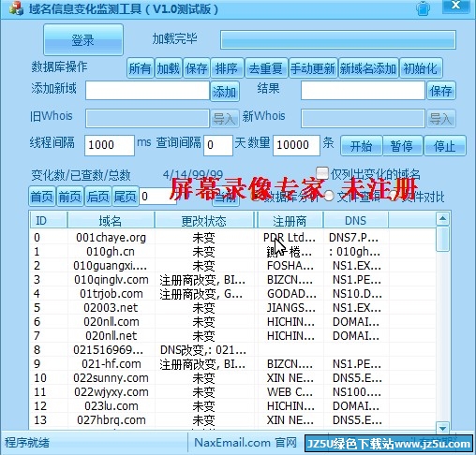Select the 文件对比 radio option

coord(394,196)
